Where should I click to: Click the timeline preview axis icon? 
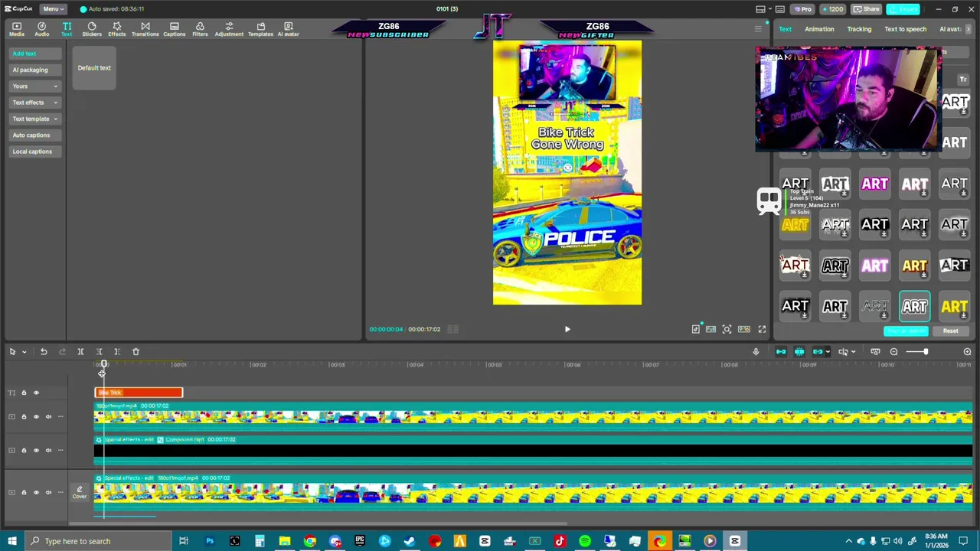843,351
